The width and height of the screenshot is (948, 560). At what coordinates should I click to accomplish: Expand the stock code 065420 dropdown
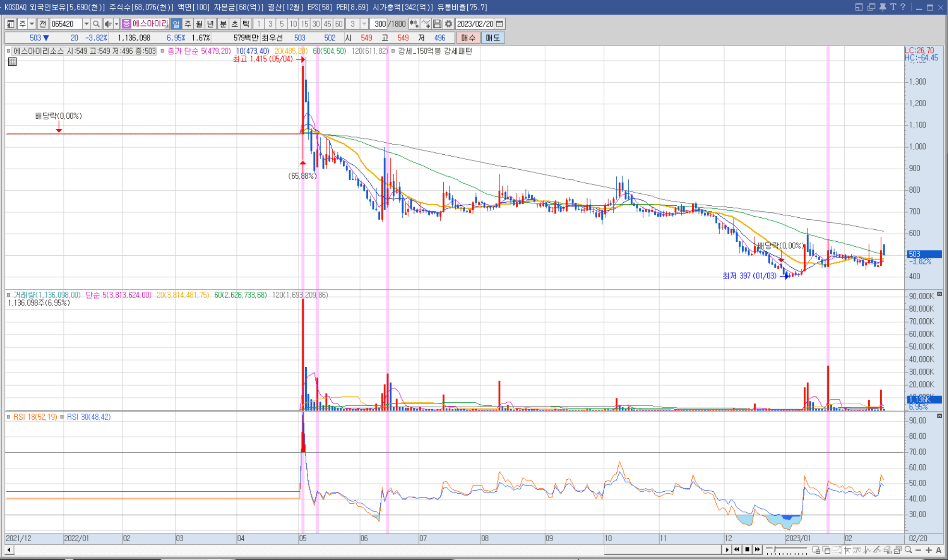(x=86, y=24)
